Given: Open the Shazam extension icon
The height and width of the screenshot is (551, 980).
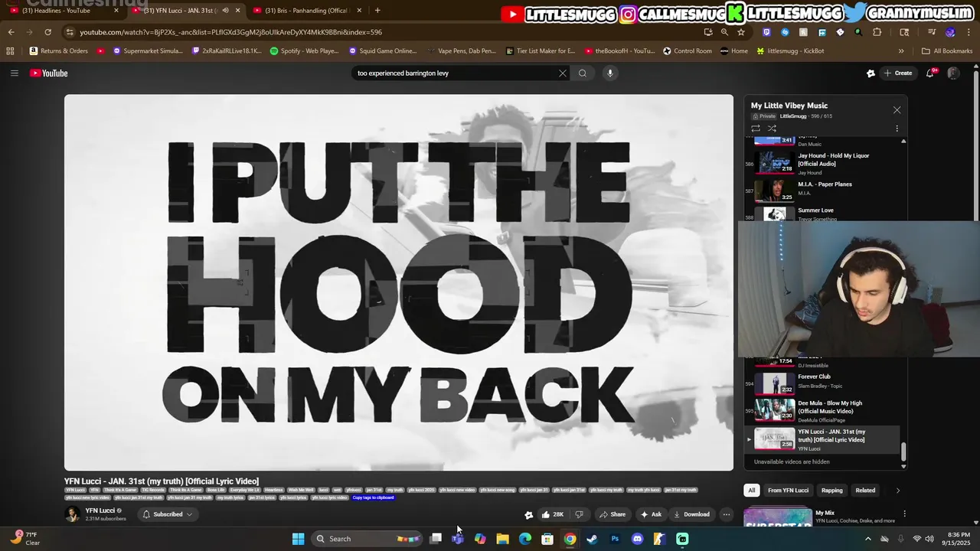Looking at the screenshot, I should tap(785, 32).
